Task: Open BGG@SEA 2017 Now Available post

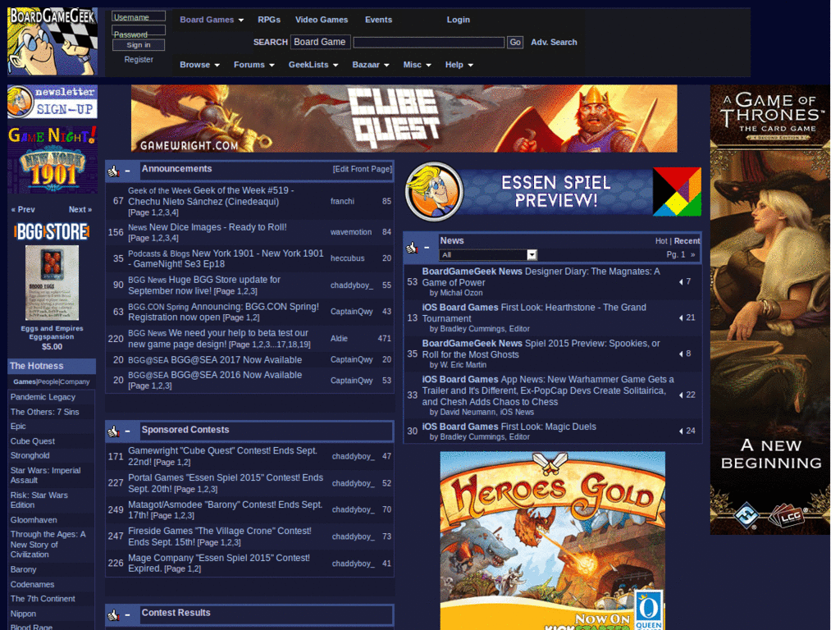Action: pos(236,360)
